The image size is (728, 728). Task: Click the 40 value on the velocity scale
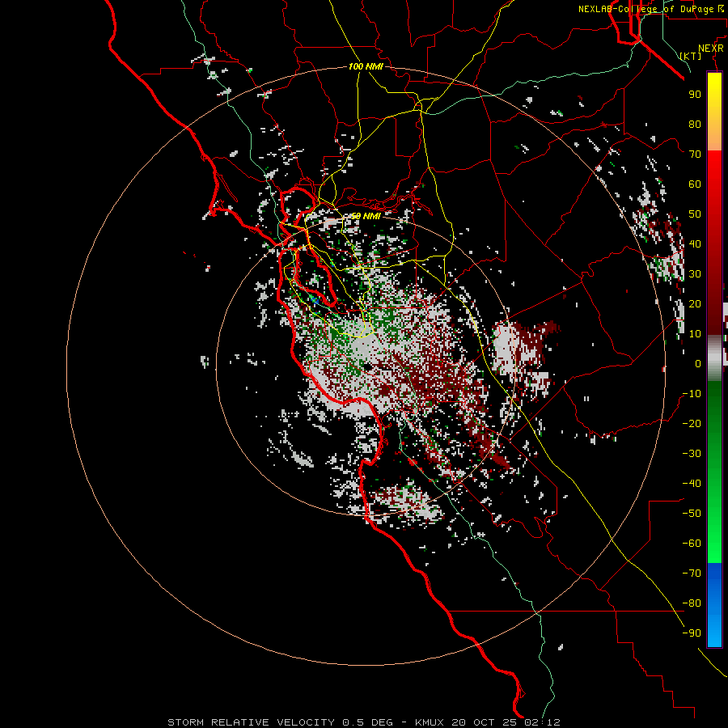(695, 244)
